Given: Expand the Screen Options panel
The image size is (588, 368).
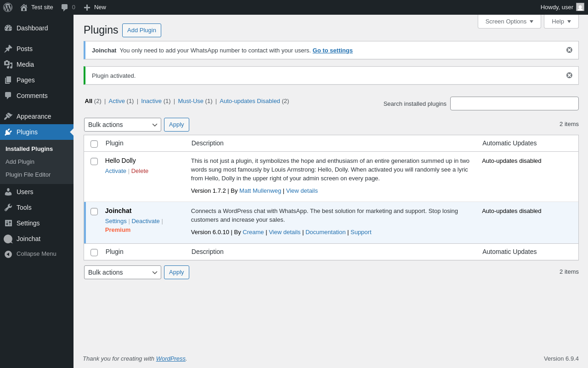Looking at the screenshot, I should tap(509, 21).
